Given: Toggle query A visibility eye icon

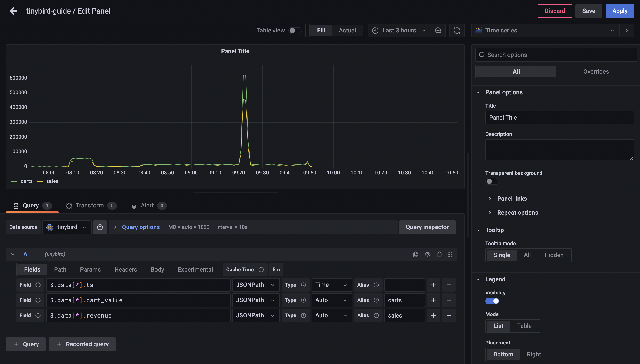Looking at the screenshot, I should [x=428, y=254].
